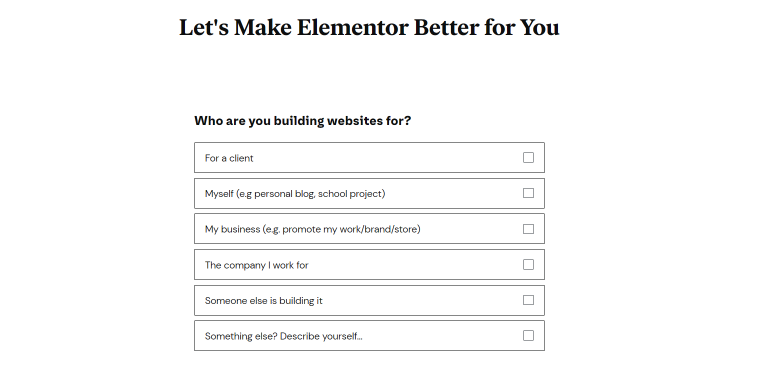This screenshot has width=760, height=374.
Task: Pick the 'My business (e.g. promote my work/brand/store)' label
Action: click(313, 229)
